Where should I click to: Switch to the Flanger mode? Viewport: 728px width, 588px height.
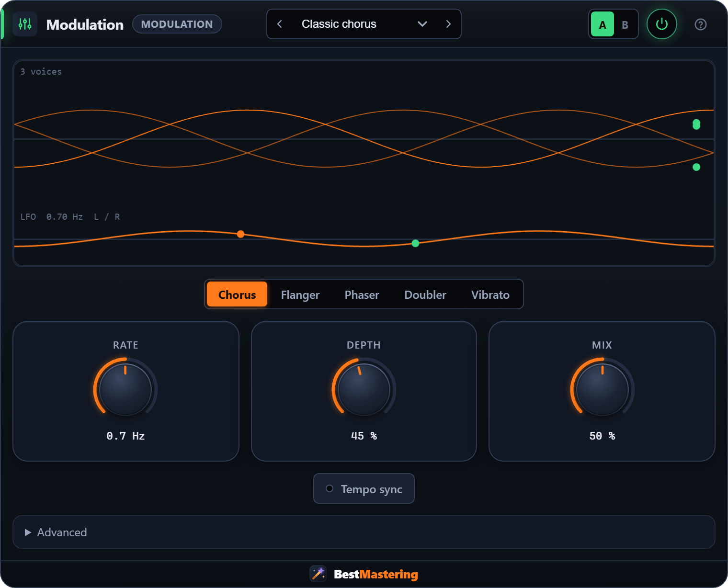300,294
